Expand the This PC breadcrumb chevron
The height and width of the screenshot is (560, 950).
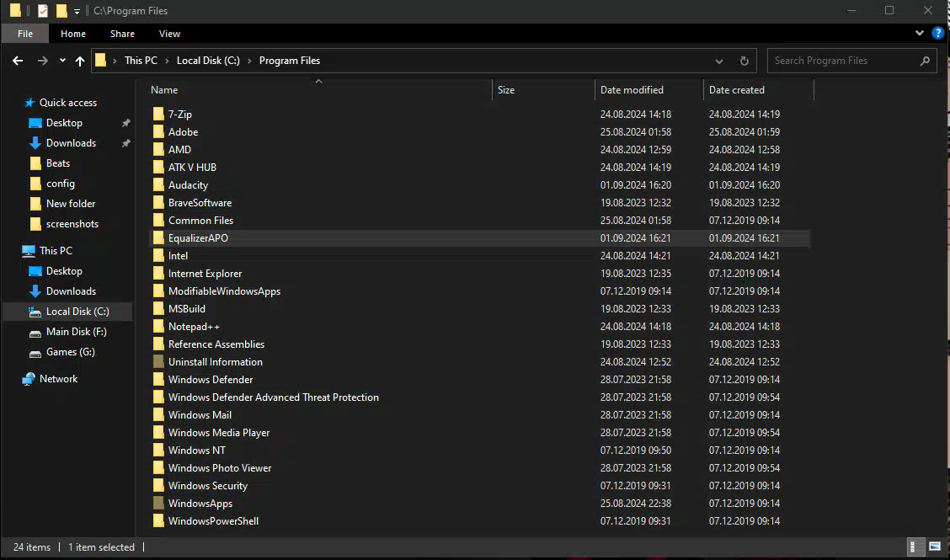(168, 61)
